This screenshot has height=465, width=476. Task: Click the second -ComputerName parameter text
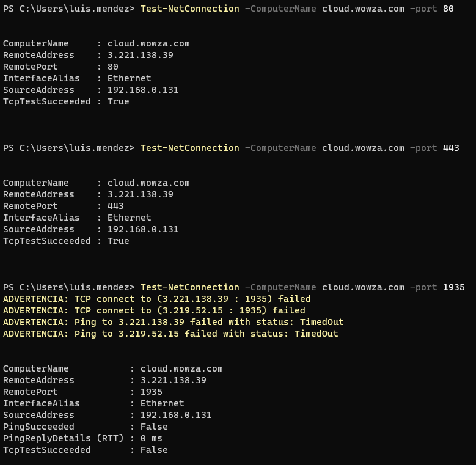[x=280, y=148]
